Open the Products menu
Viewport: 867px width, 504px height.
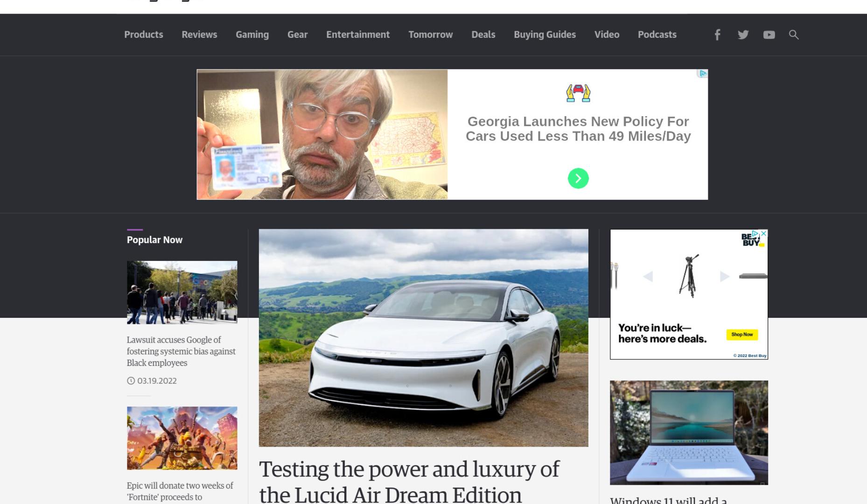pos(144,35)
